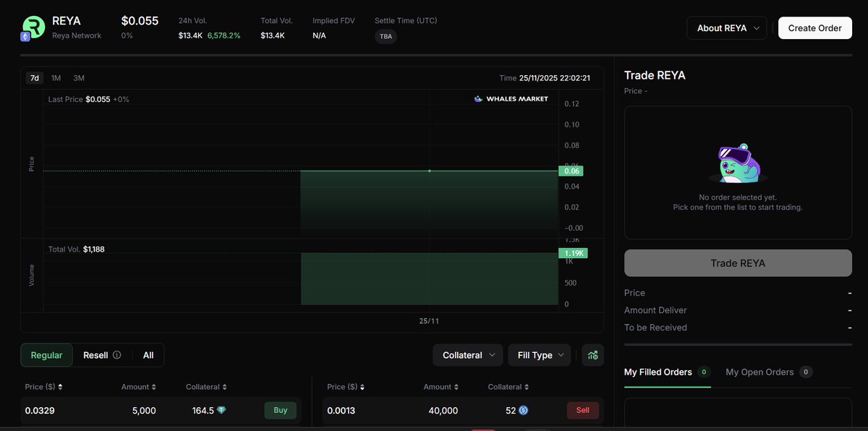Open the chart toggle icon next to Fill Type
The height and width of the screenshot is (431, 868).
[592, 355]
